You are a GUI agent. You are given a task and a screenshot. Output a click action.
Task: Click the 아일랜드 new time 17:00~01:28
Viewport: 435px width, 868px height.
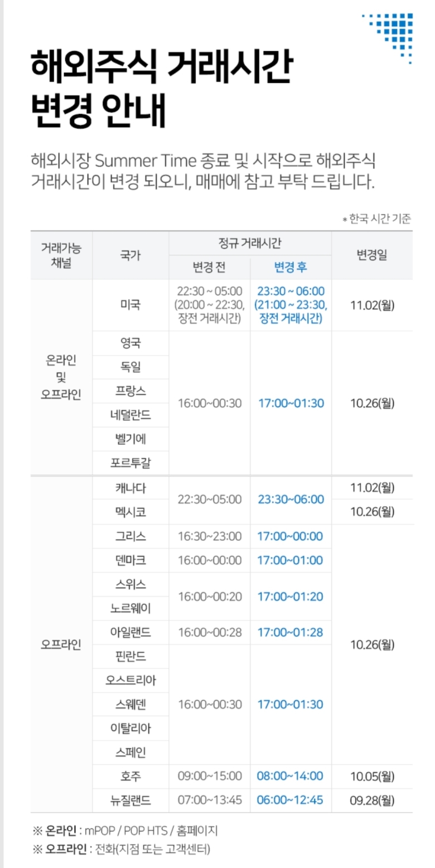click(x=290, y=632)
